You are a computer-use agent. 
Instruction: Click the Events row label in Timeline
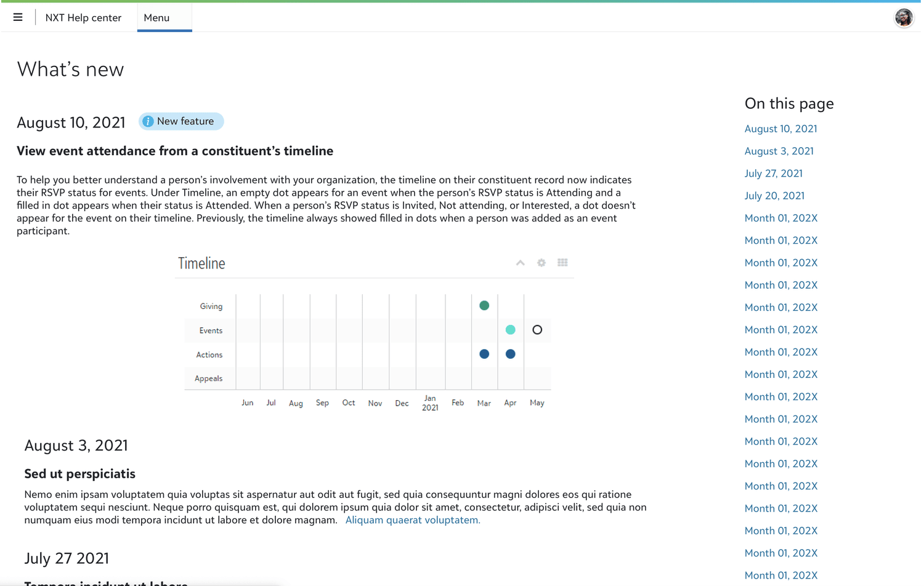tap(211, 331)
